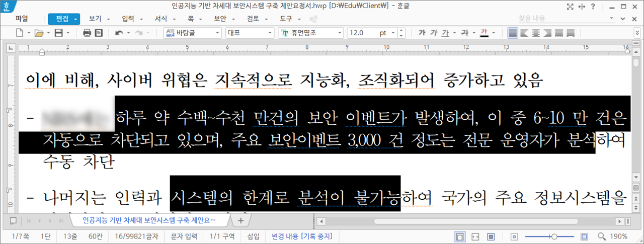Select distributed alignment
This screenshot has width=644, height=244.
pyautogui.click(x=559, y=33)
